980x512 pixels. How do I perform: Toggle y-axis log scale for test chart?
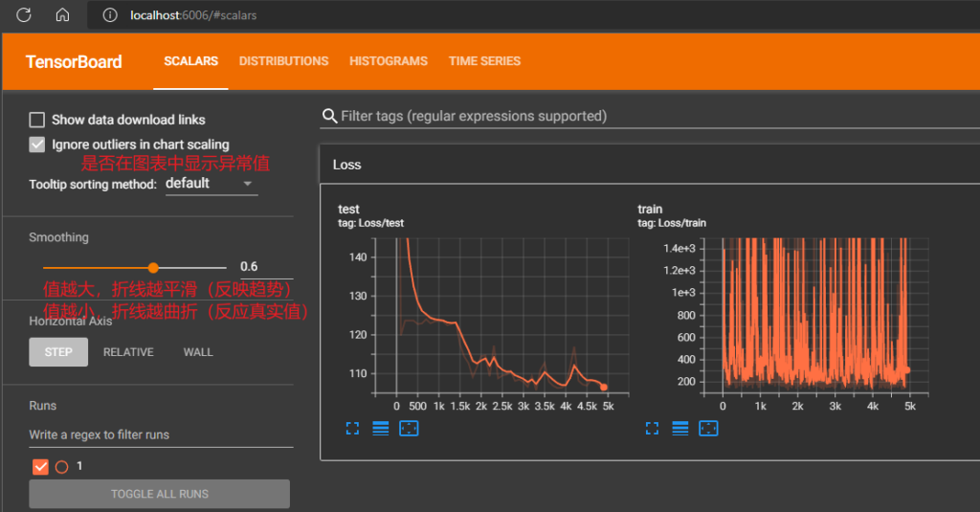click(x=381, y=428)
